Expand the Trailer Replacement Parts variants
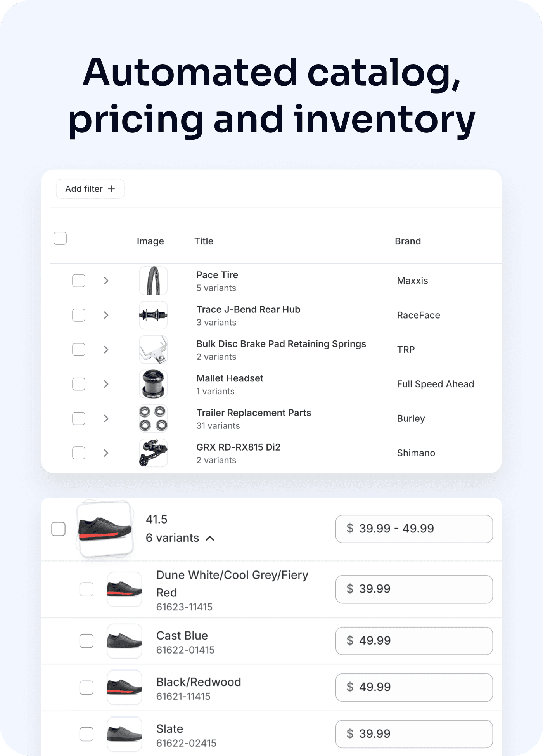The image size is (543, 756). click(106, 418)
